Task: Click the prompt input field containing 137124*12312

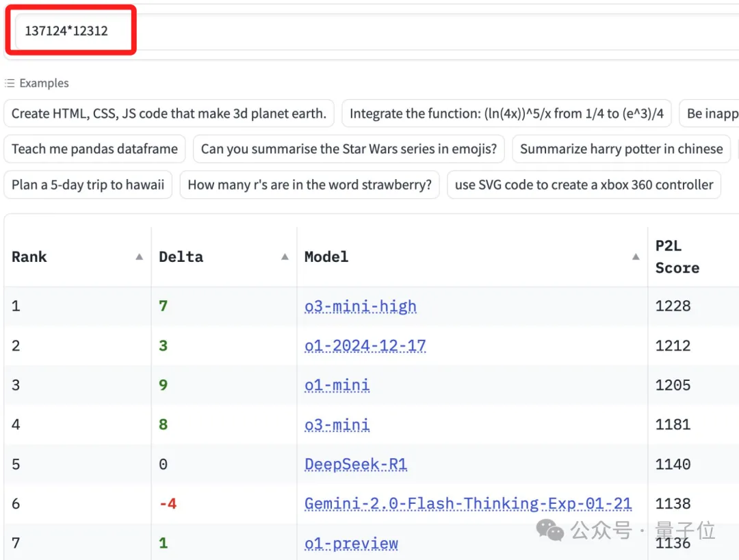Action: (x=377, y=31)
